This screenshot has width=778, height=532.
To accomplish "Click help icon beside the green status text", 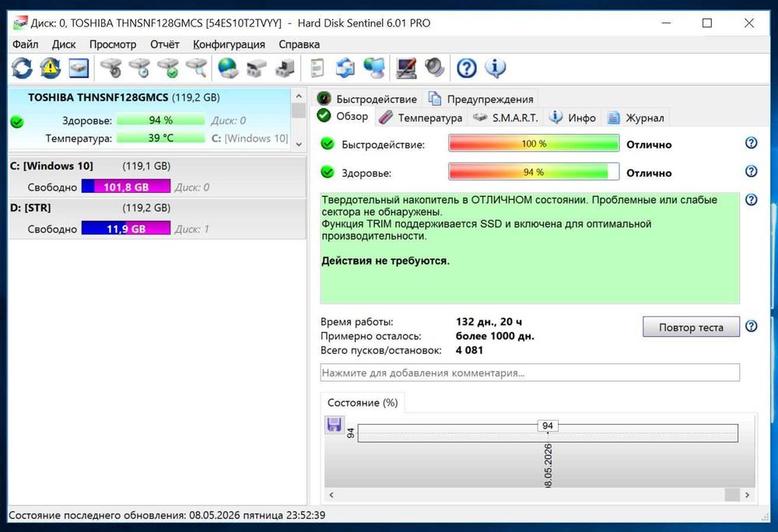I will (x=752, y=200).
